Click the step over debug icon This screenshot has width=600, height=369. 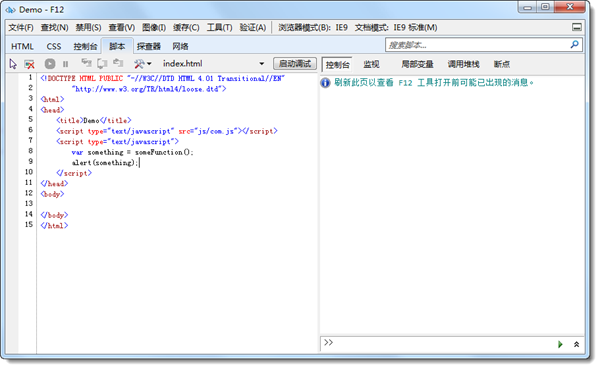102,63
